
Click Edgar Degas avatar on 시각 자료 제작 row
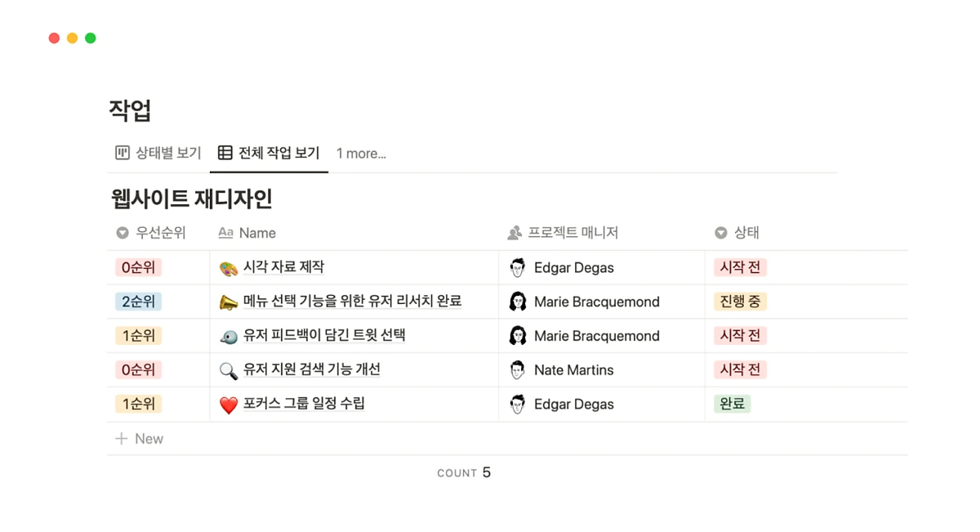(x=518, y=267)
